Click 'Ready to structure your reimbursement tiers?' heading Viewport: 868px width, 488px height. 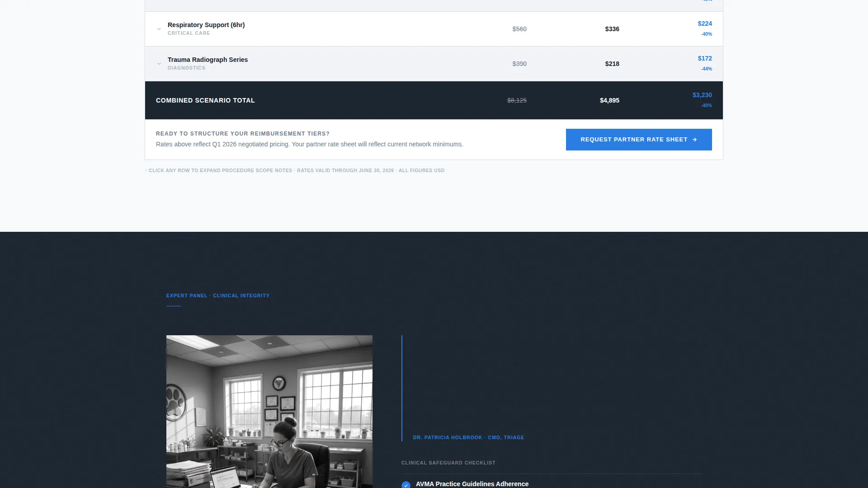243,134
